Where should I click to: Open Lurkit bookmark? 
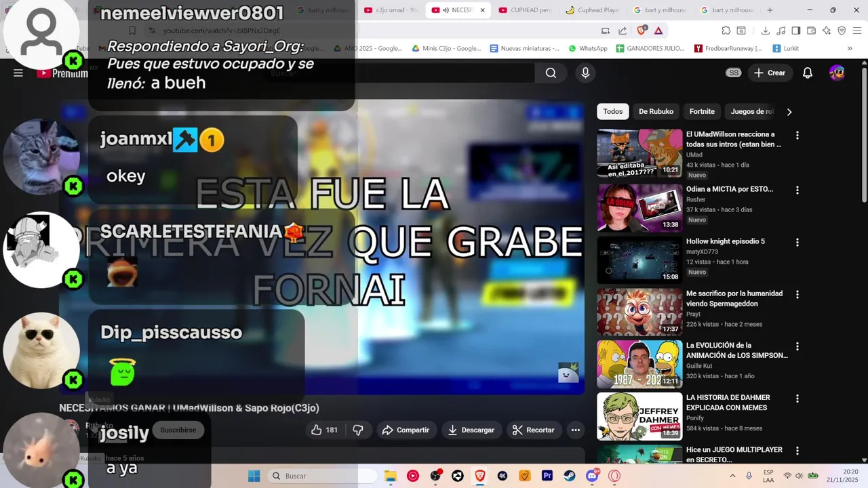(785, 49)
